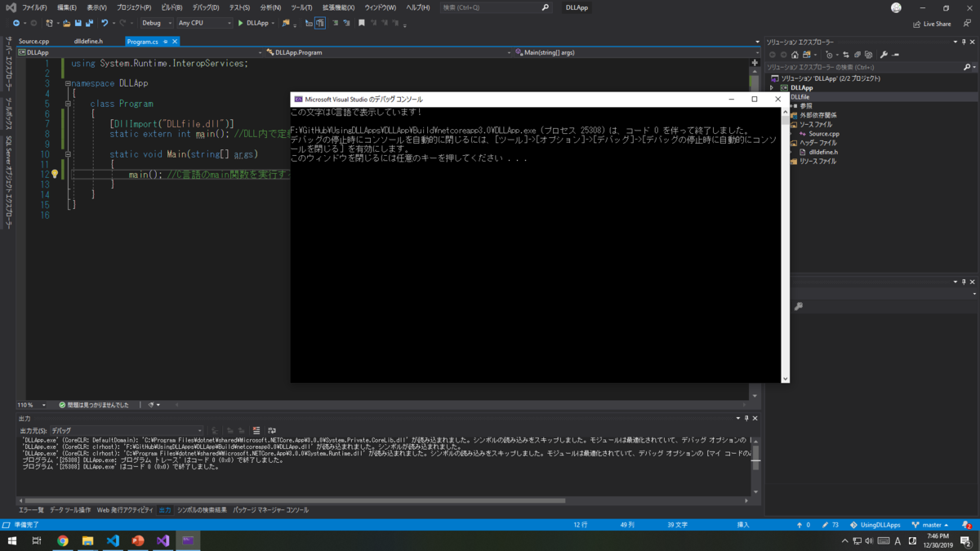Expand the DLLApp project node in Solution Explorer
The height and width of the screenshot is (551, 980).
772,87
